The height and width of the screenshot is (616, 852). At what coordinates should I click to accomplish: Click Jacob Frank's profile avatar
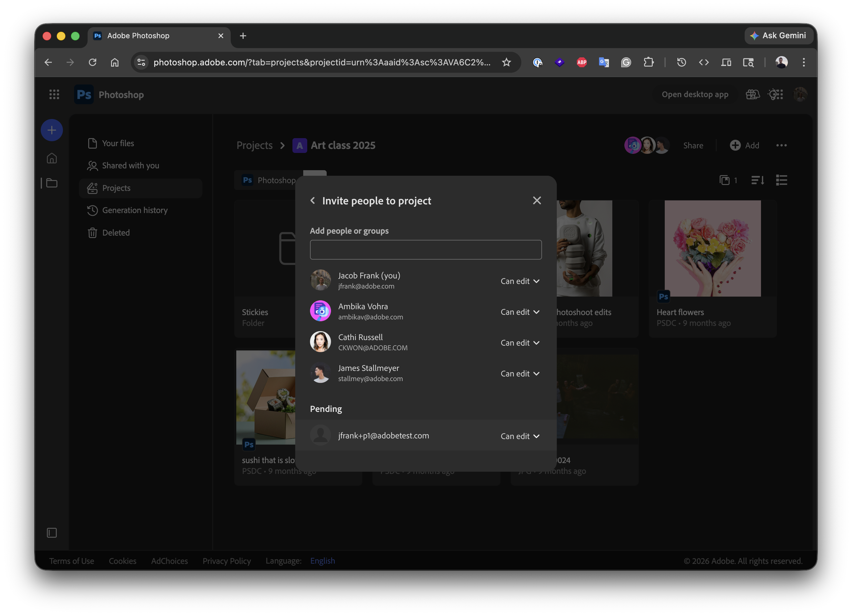click(321, 280)
